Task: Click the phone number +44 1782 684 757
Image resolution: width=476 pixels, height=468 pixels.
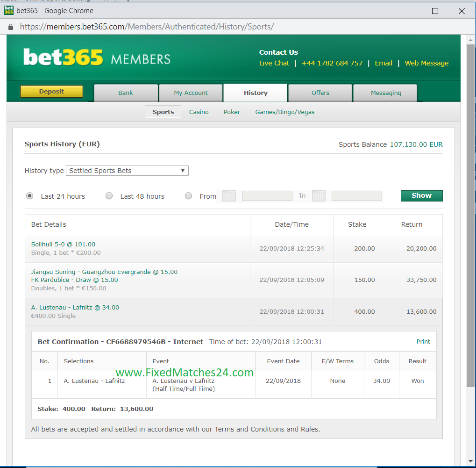Action: pos(332,63)
